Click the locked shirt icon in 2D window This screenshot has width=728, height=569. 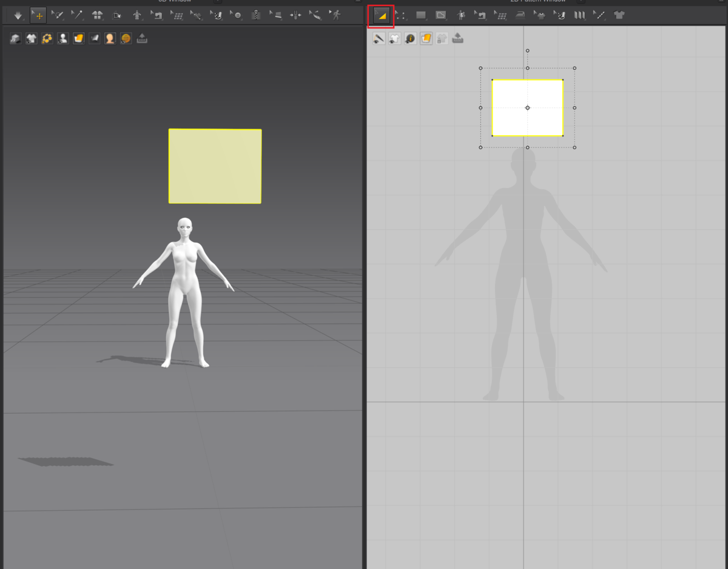click(x=442, y=39)
